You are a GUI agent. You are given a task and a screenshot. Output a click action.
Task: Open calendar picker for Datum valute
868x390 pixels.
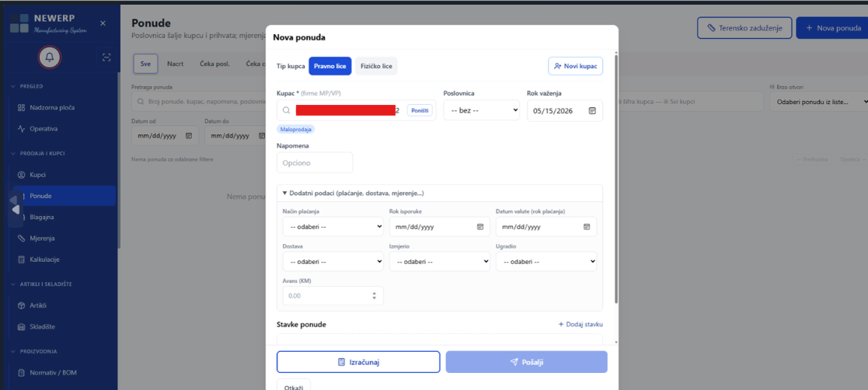pos(587,227)
